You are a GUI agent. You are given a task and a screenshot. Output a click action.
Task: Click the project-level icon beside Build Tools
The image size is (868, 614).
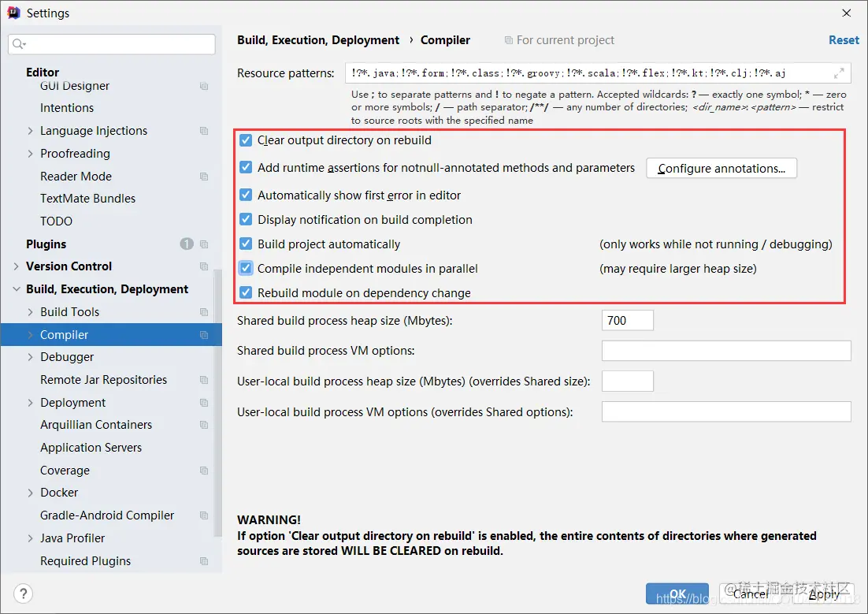coord(204,312)
